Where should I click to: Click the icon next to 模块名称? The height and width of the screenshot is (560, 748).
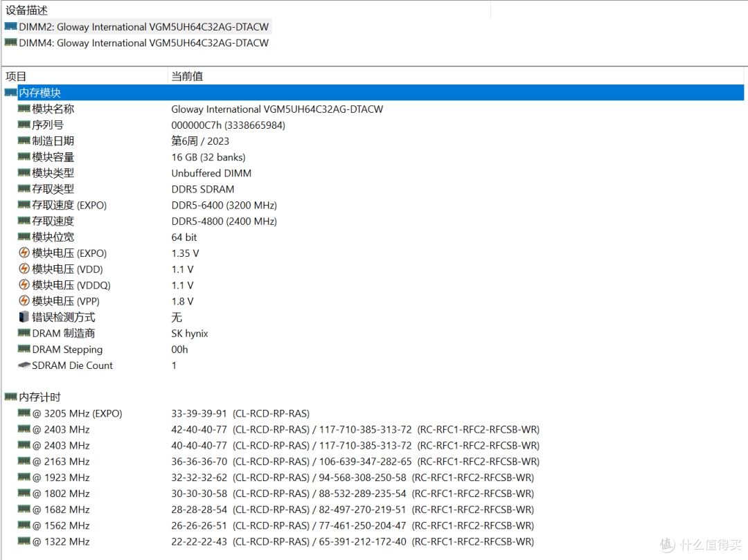24,109
